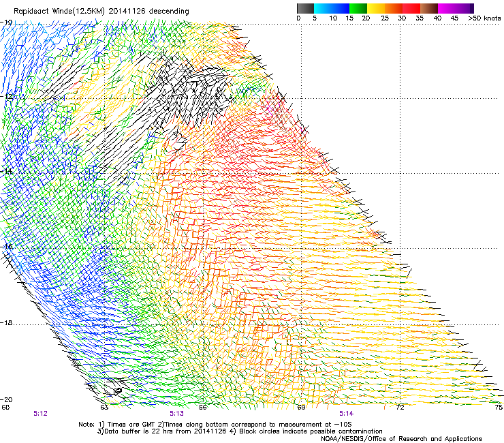Click the yellow 20-25 knots legend segment
The width and height of the screenshot is (504, 443).
pos(376,8)
